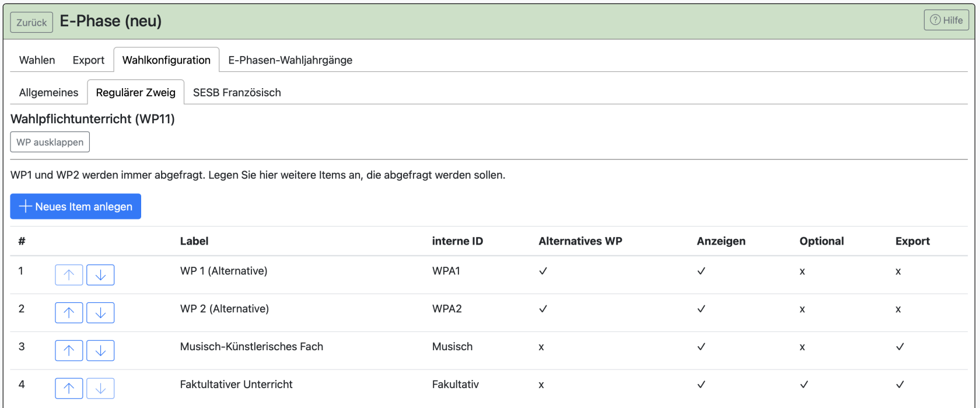
Task: Expand WP section with WP ausklappen
Action: pyautogui.click(x=50, y=142)
